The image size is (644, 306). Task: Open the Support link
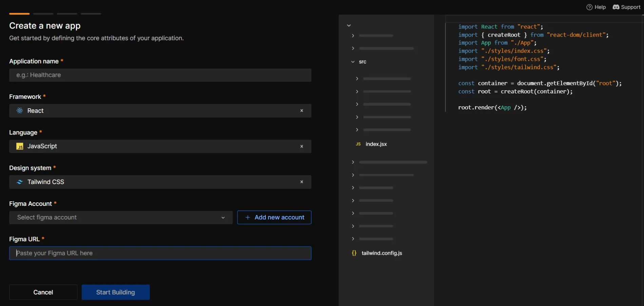click(x=626, y=7)
